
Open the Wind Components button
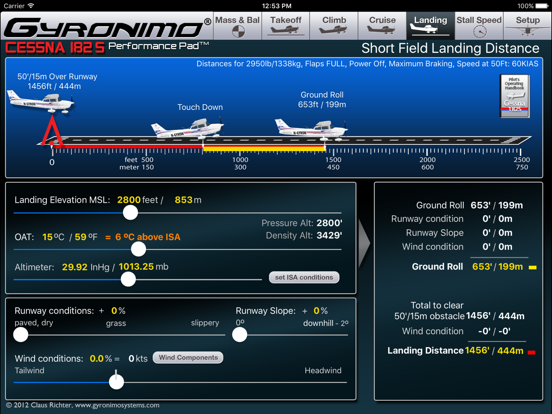[188, 358]
